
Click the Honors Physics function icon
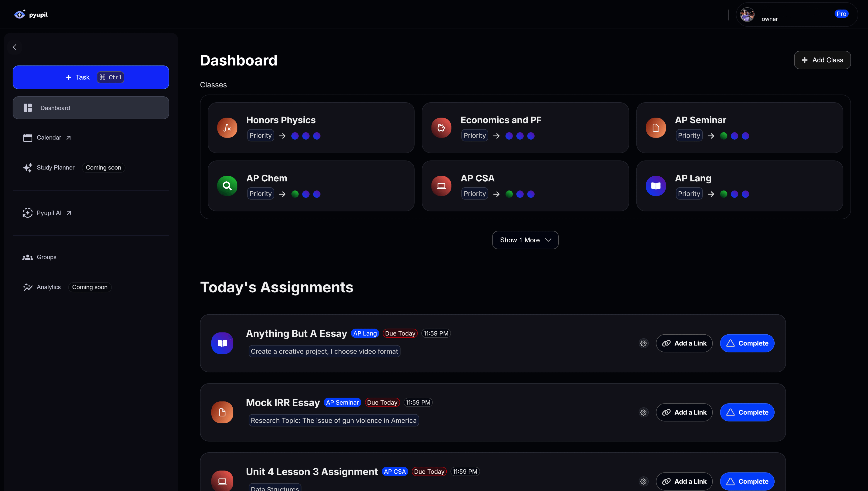pyautogui.click(x=227, y=128)
